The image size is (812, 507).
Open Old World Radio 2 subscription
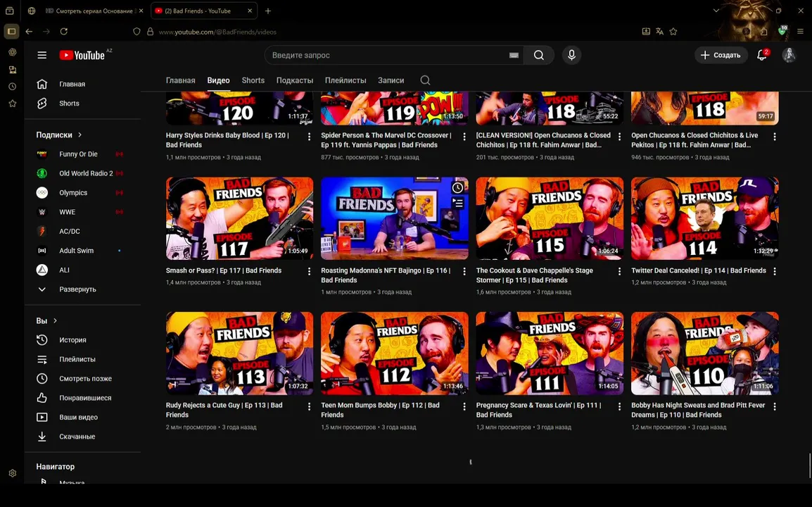pyautogui.click(x=85, y=173)
